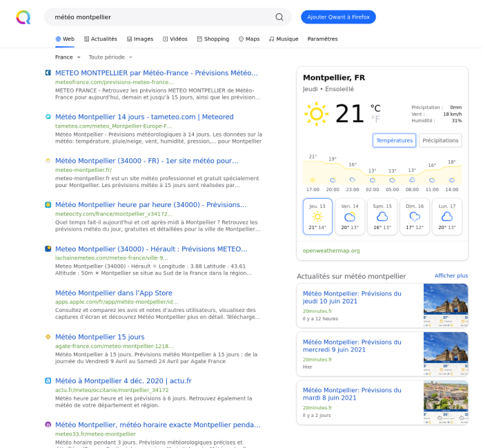Viewport: 483px width, 448px height.
Task: Select forecast day Jeu. 13
Action: 317,217
